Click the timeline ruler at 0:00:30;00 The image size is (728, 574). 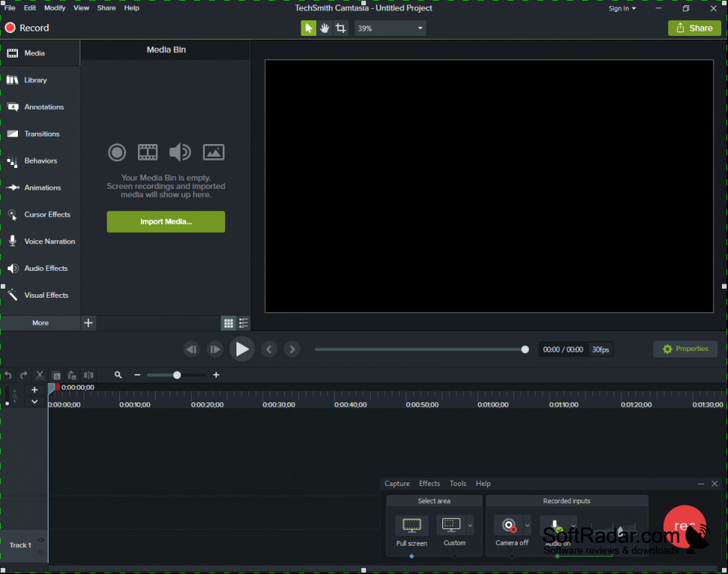tap(278, 405)
